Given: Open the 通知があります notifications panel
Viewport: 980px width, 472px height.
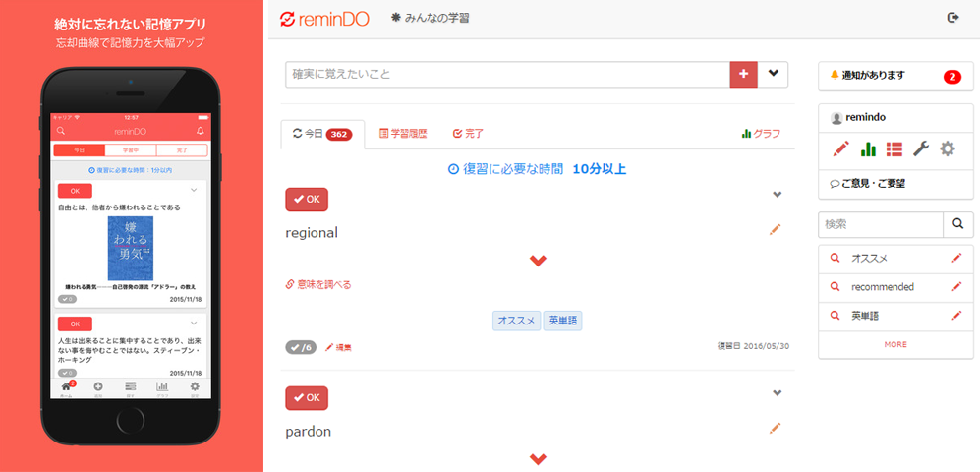Looking at the screenshot, I should click(895, 77).
